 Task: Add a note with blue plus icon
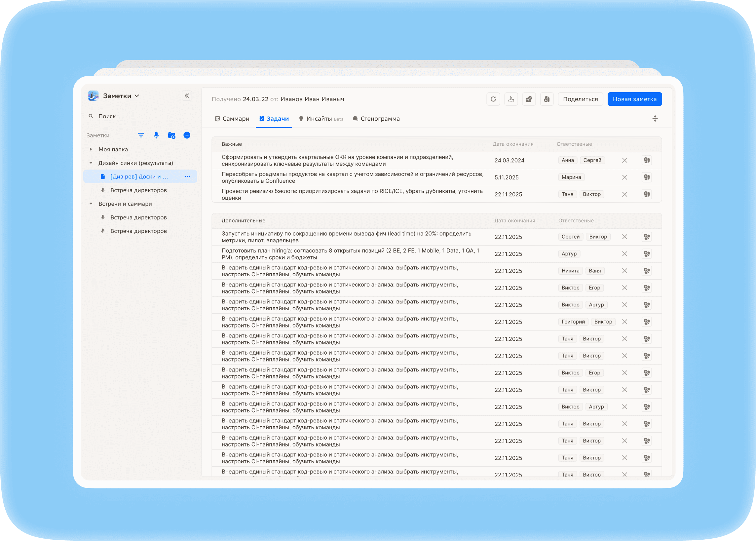click(x=187, y=135)
